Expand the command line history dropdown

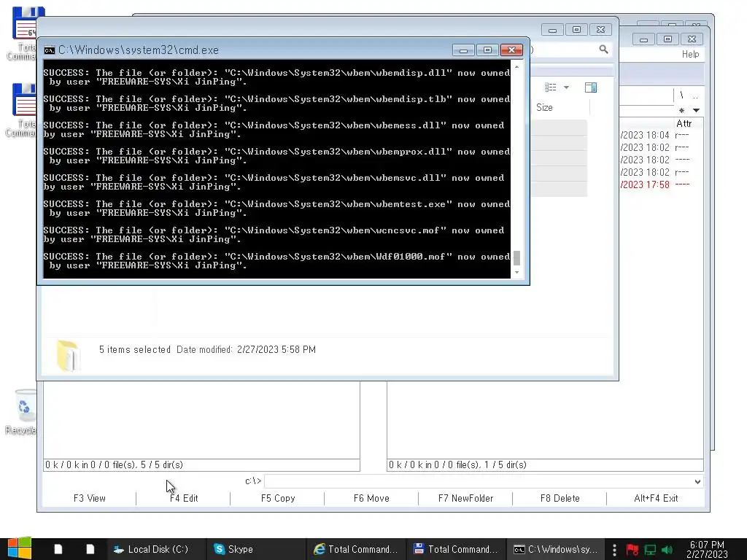click(697, 481)
